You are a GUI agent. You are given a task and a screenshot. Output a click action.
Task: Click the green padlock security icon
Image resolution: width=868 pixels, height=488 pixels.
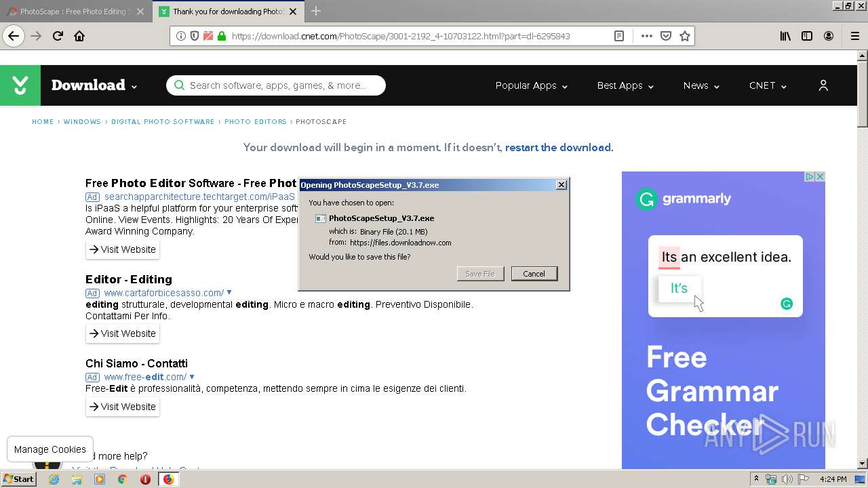pyautogui.click(x=222, y=36)
